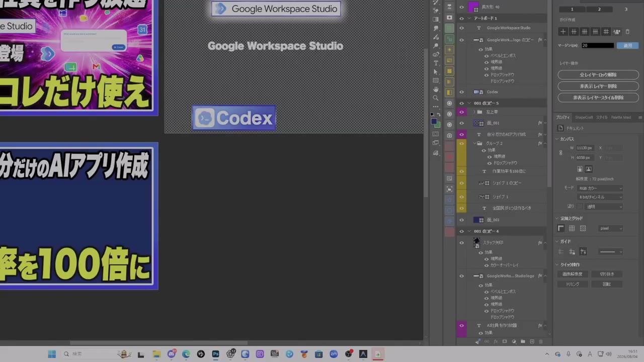Click the canvas width W field

(585, 148)
